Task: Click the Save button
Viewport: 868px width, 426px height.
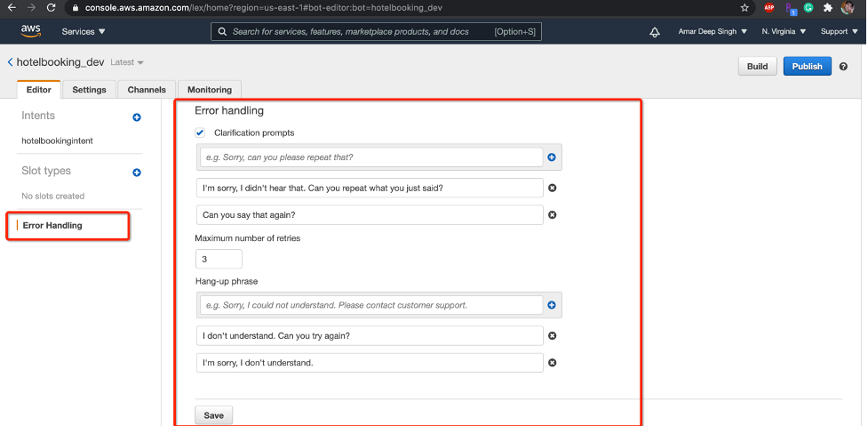Action: click(213, 415)
